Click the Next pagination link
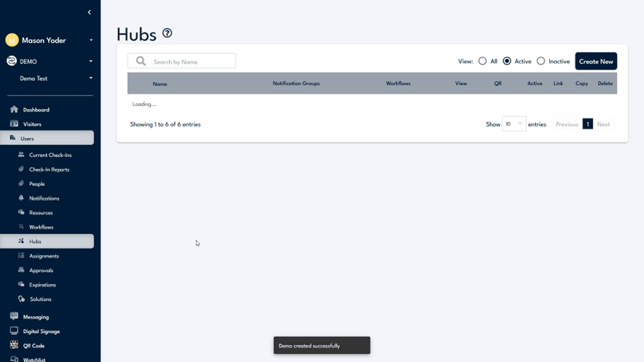 click(603, 125)
